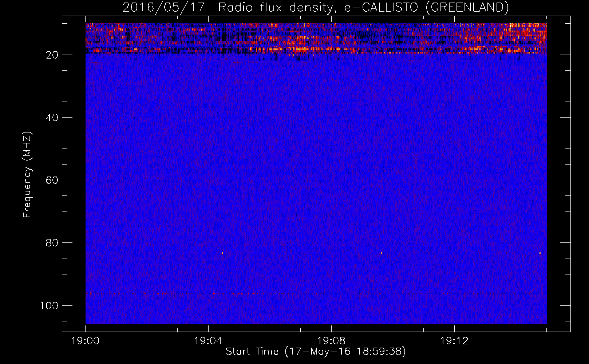
Task: Click the '60' frequency tick label
Action: [52, 180]
